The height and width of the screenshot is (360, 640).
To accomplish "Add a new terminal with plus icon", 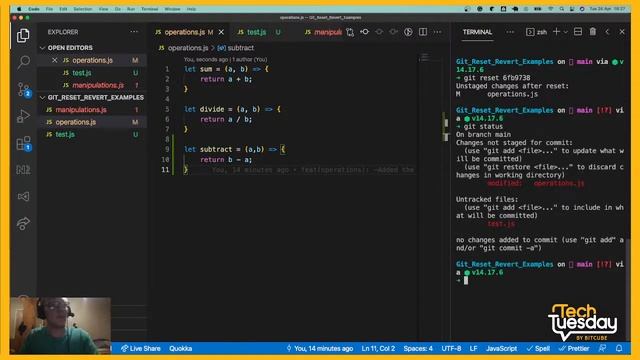I will pos(556,32).
